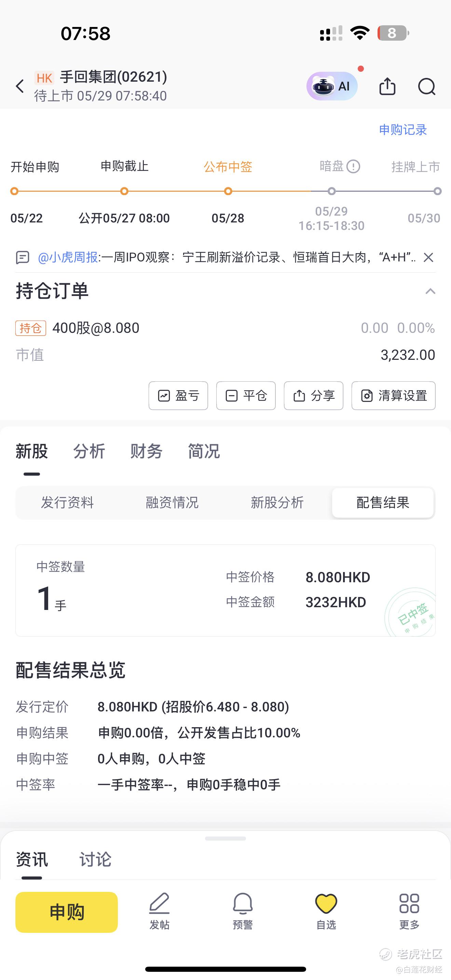
Task: Dismiss the 小虎周报 news banner
Action: [428, 258]
